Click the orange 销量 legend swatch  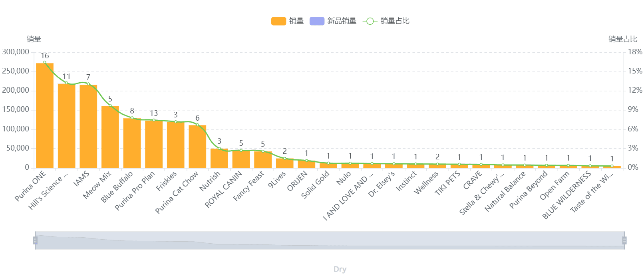coord(278,21)
